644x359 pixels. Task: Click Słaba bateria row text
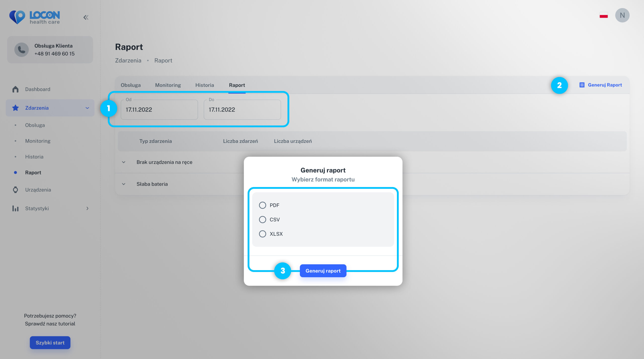tap(152, 184)
